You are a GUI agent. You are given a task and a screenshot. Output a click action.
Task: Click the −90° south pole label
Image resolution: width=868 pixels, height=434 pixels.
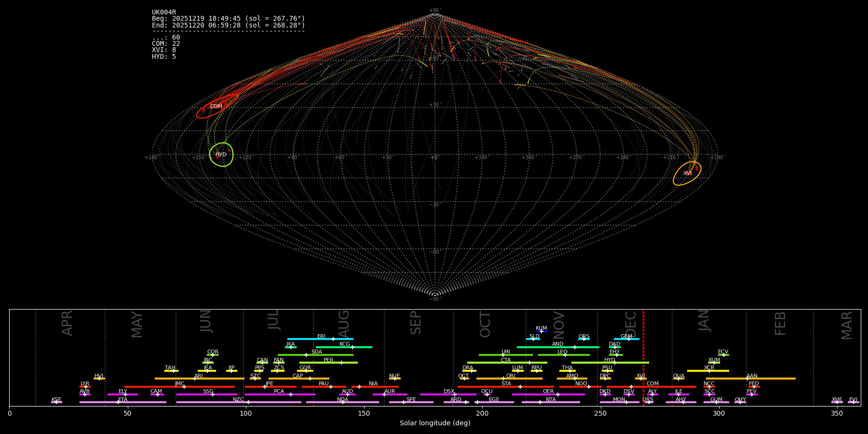[x=435, y=299]
